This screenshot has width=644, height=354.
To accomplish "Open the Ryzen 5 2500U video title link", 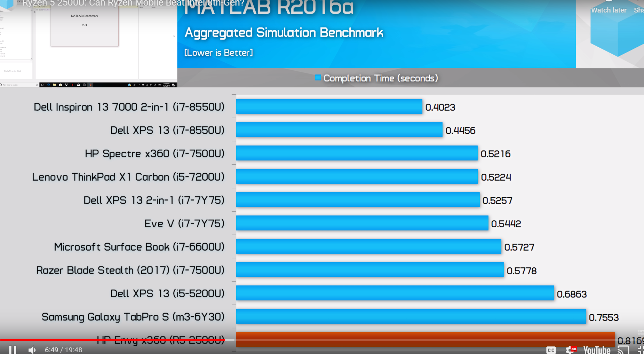I will [x=133, y=3].
